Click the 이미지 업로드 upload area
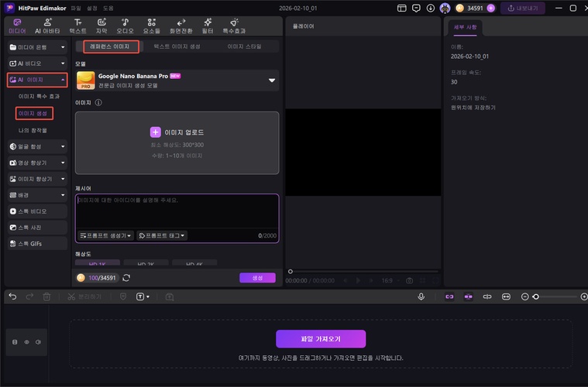 click(177, 142)
